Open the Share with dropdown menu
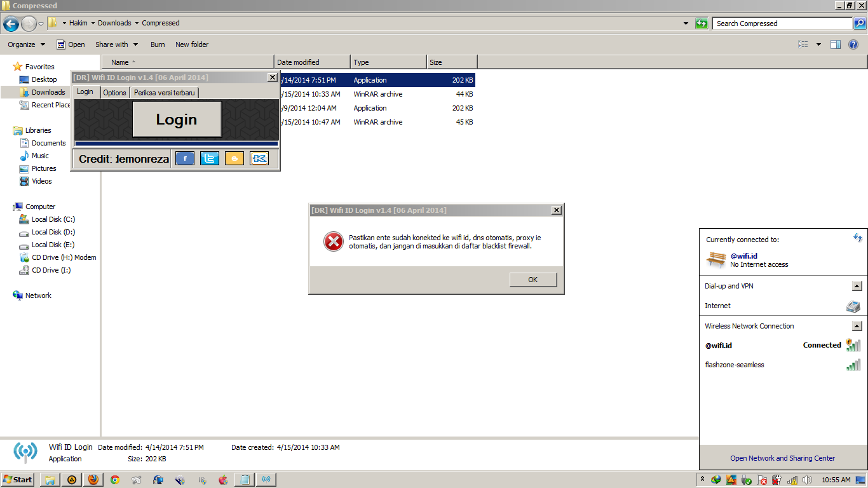This screenshot has width=868, height=488. [117, 44]
